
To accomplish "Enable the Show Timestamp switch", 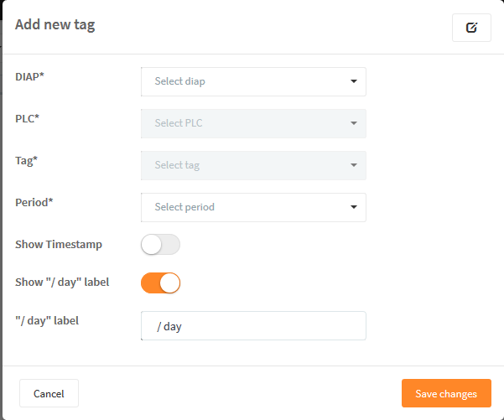I will pyautogui.click(x=160, y=244).
